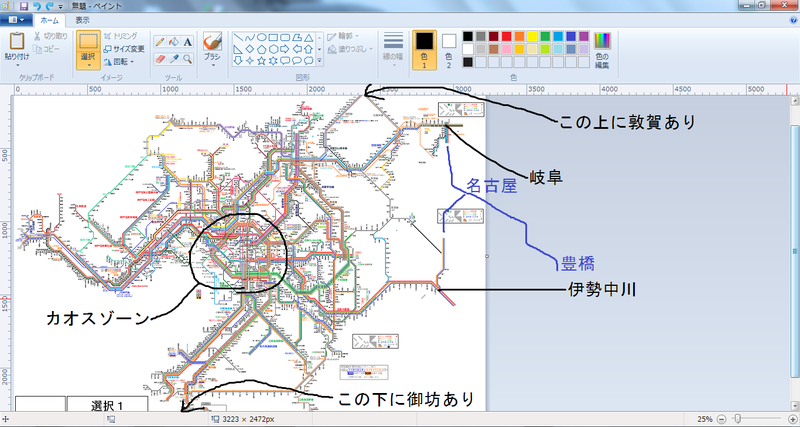The image size is (800, 427).
Task: Click the コピー button
Action: tap(46, 49)
